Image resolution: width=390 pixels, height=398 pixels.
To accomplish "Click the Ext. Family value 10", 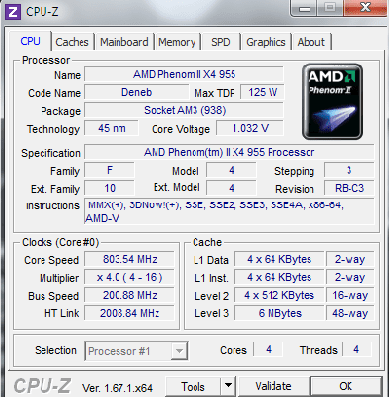I will pos(110,188).
